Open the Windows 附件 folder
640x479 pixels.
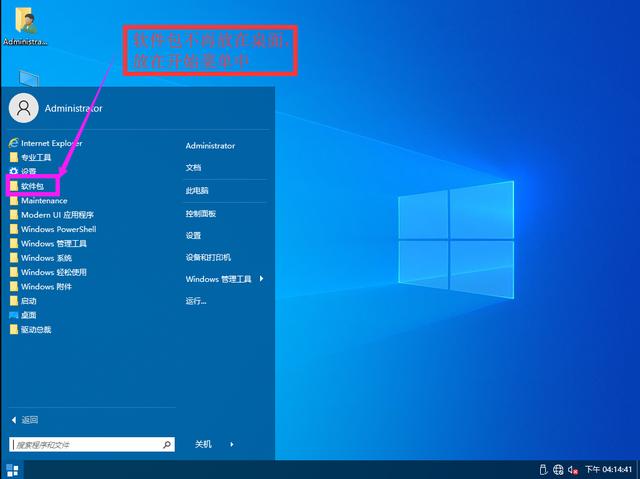pos(41,286)
